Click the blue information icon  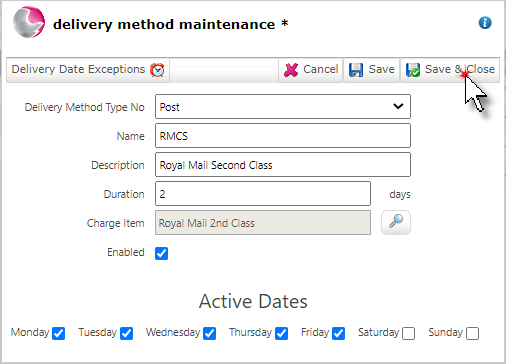click(x=485, y=23)
